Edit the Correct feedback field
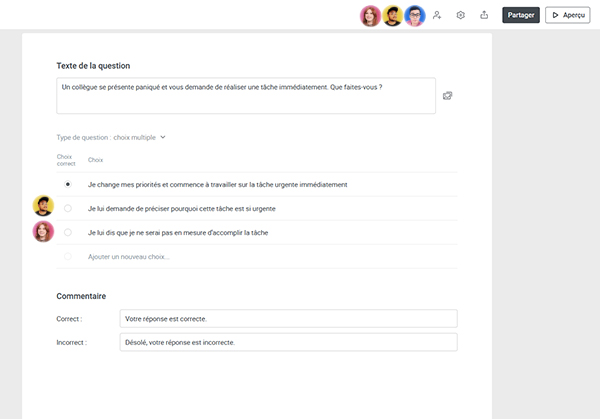 pos(288,318)
